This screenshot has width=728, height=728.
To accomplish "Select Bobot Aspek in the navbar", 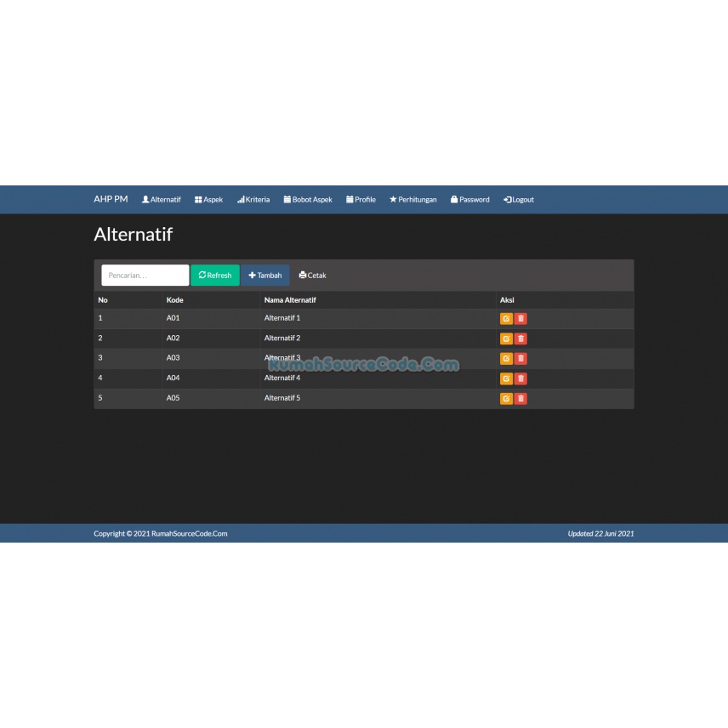I will (308, 200).
